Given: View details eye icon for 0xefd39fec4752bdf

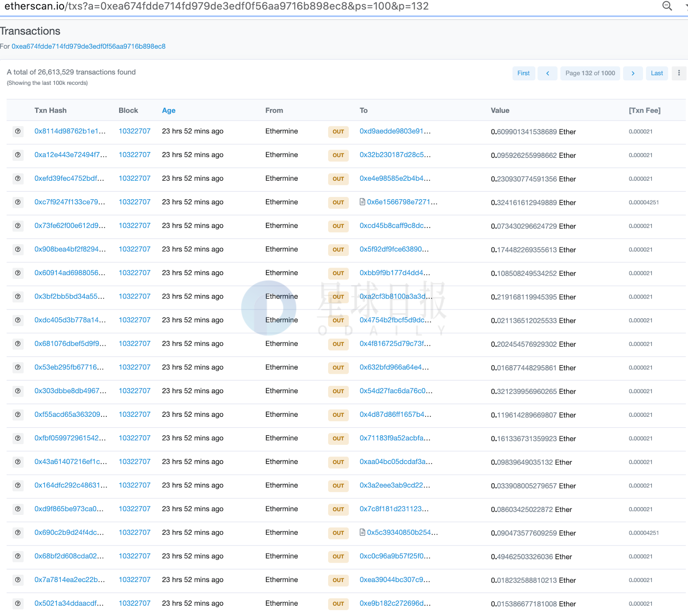Looking at the screenshot, I should tap(18, 179).
